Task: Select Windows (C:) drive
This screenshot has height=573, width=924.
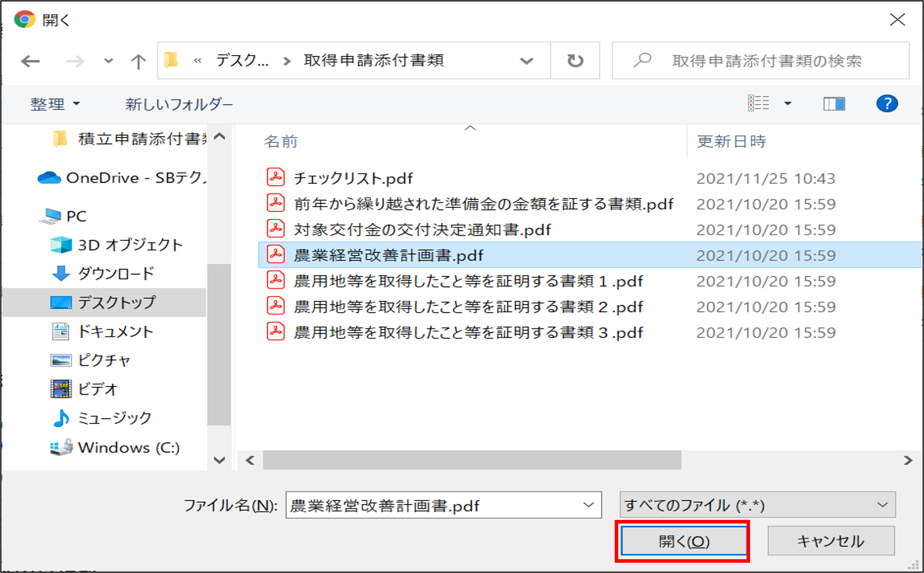Action: pos(128,447)
